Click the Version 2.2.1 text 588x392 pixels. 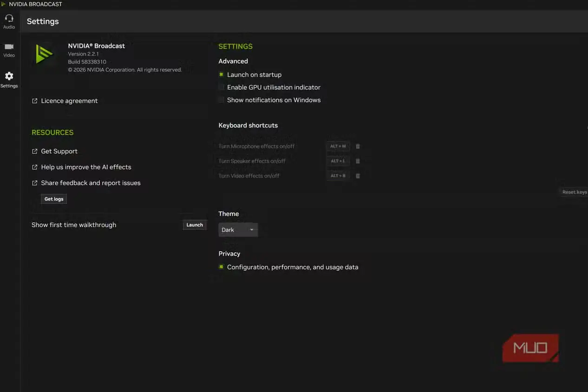pyautogui.click(x=83, y=54)
